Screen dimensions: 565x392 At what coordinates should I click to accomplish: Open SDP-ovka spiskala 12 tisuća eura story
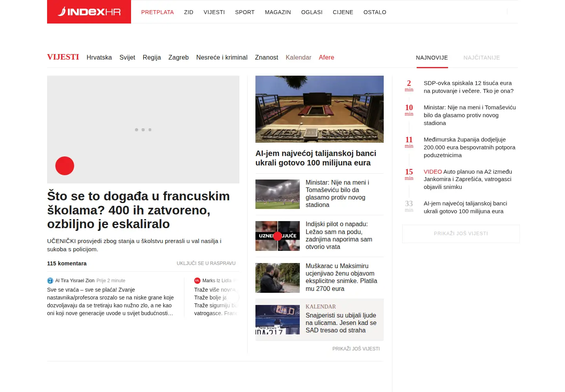[x=468, y=87]
